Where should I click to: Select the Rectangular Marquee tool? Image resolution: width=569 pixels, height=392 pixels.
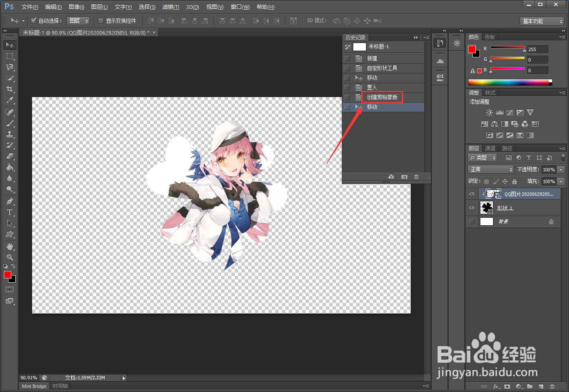coord(9,56)
